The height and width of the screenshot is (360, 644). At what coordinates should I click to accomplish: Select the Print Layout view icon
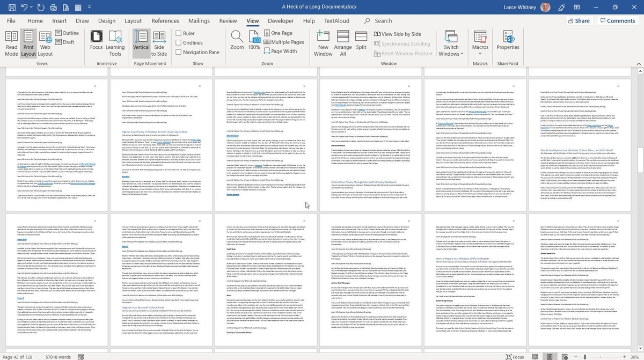(28, 43)
